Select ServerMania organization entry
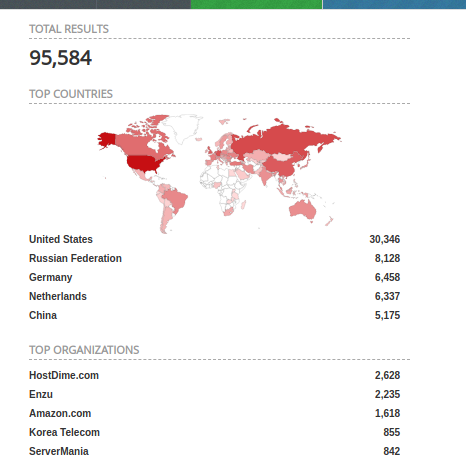466x463 pixels. (x=59, y=451)
